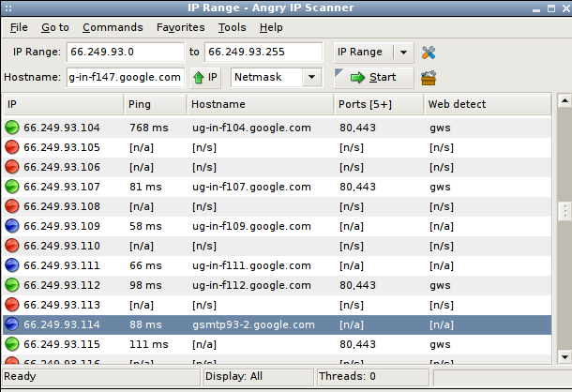The width and height of the screenshot is (572, 392).
Task: Select IP address 66.249.93.104
Action: pyautogui.click(x=62, y=128)
